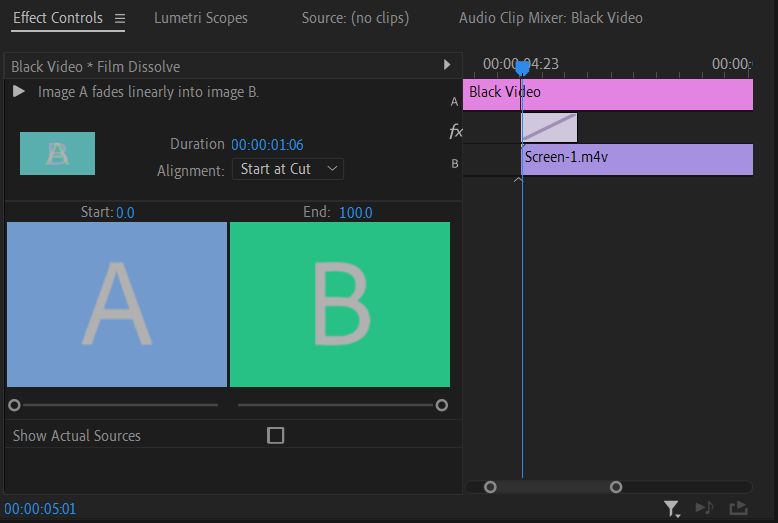Click the fx track icon

coord(455,131)
